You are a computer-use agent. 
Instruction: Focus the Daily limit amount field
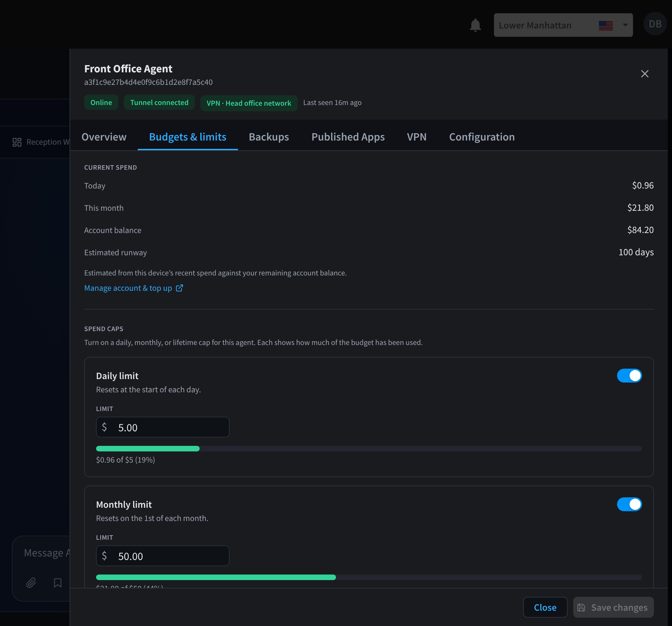162,427
